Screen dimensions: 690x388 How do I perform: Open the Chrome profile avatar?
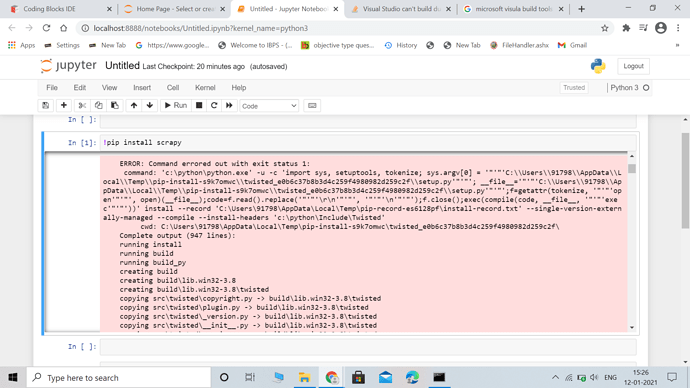661,28
